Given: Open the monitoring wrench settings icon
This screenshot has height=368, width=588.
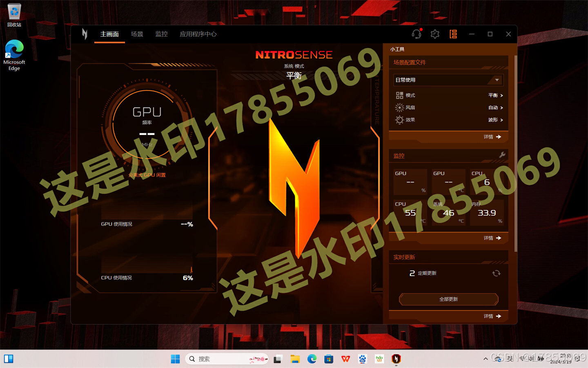Looking at the screenshot, I should (502, 155).
